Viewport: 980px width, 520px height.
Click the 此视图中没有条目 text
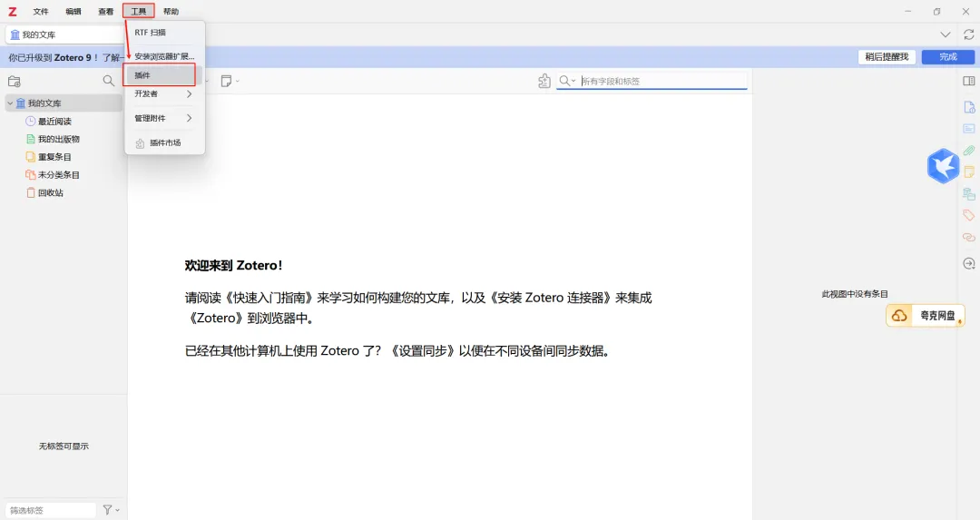pos(855,294)
